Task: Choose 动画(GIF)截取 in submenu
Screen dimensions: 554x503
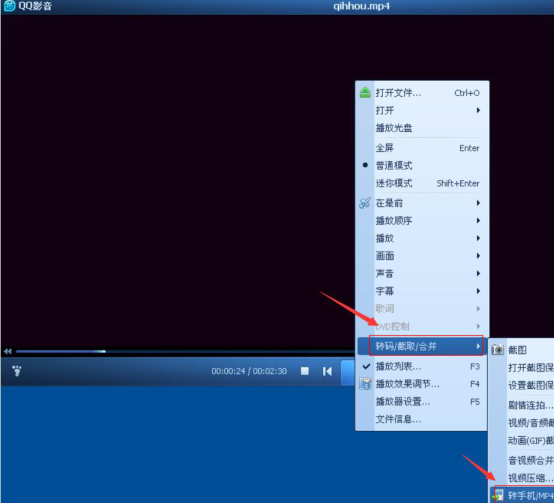Action: click(522, 440)
